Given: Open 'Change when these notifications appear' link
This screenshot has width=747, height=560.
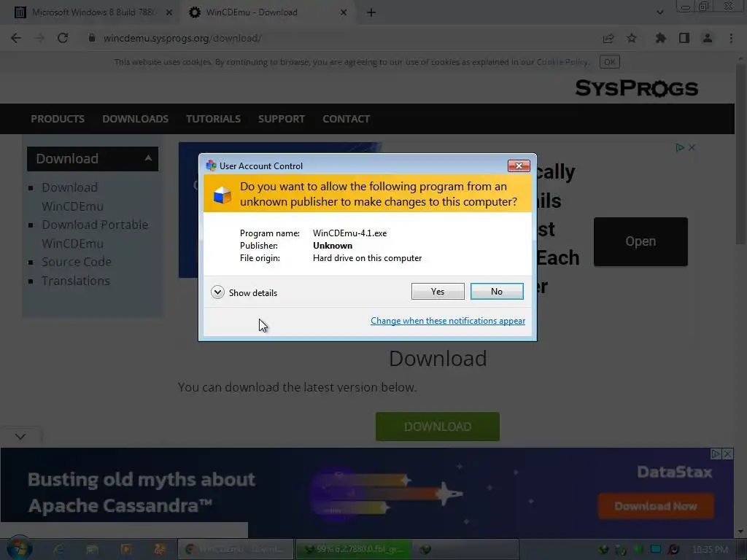Looking at the screenshot, I should pos(448,321).
